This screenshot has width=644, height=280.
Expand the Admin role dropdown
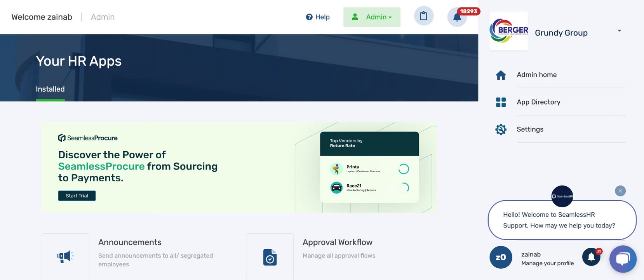tap(372, 17)
